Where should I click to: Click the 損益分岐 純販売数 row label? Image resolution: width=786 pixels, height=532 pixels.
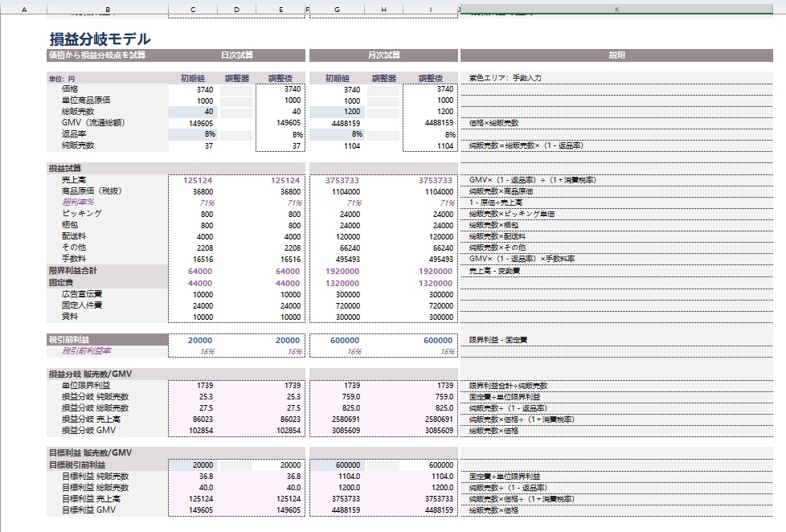[96, 397]
